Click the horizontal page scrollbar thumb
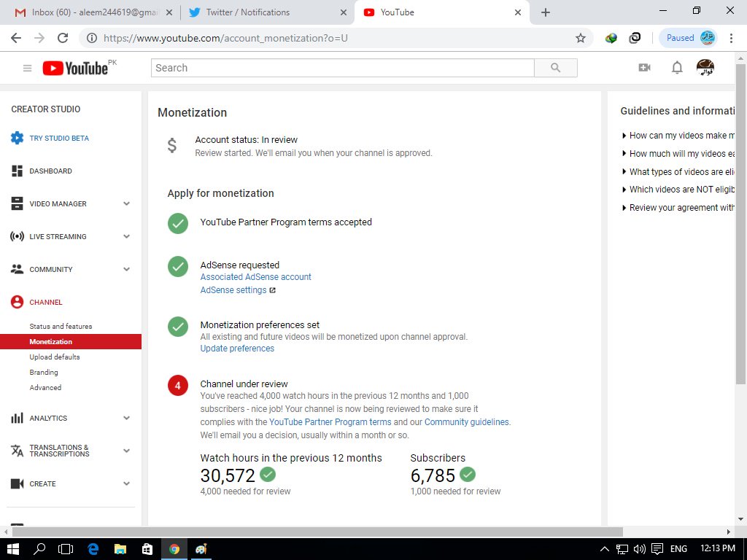Image resolution: width=747 pixels, height=560 pixels. point(317,532)
